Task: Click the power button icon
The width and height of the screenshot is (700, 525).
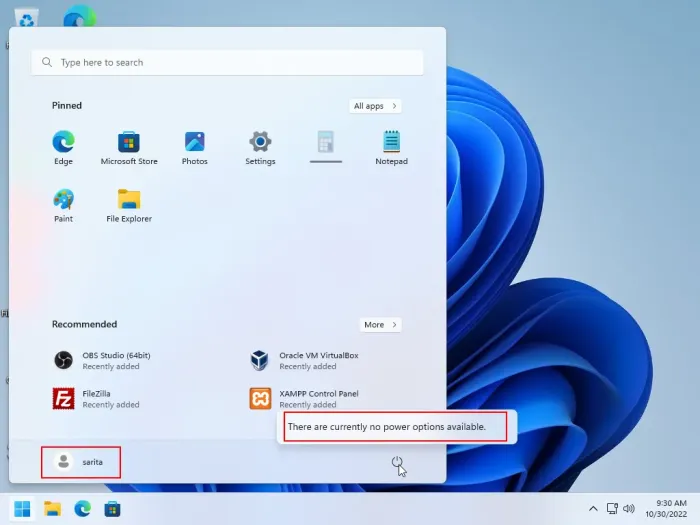Action: (397, 462)
